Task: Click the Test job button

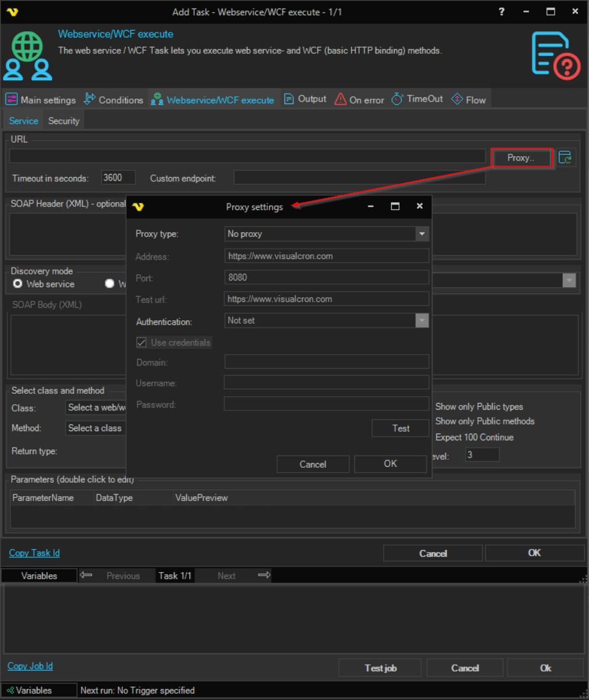Action: pos(380,668)
